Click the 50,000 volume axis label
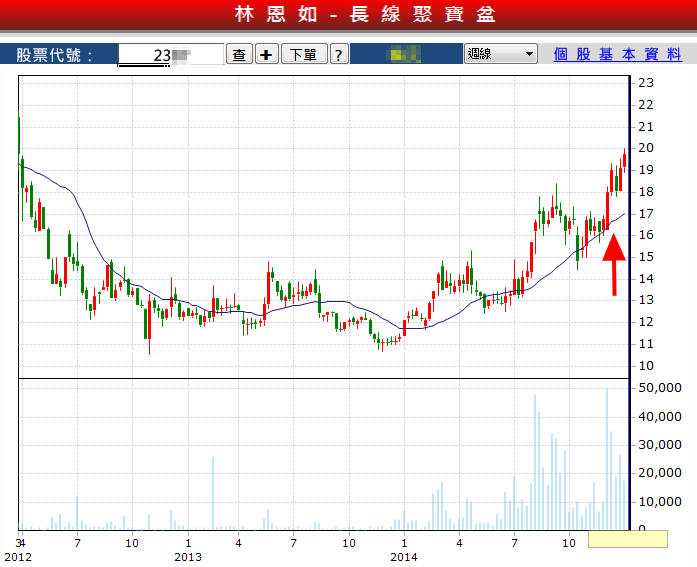 coord(660,388)
